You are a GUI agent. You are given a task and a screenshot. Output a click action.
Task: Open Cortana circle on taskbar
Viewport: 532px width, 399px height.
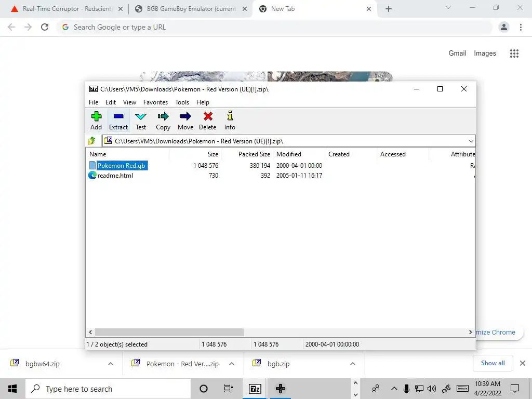[x=204, y=389]
